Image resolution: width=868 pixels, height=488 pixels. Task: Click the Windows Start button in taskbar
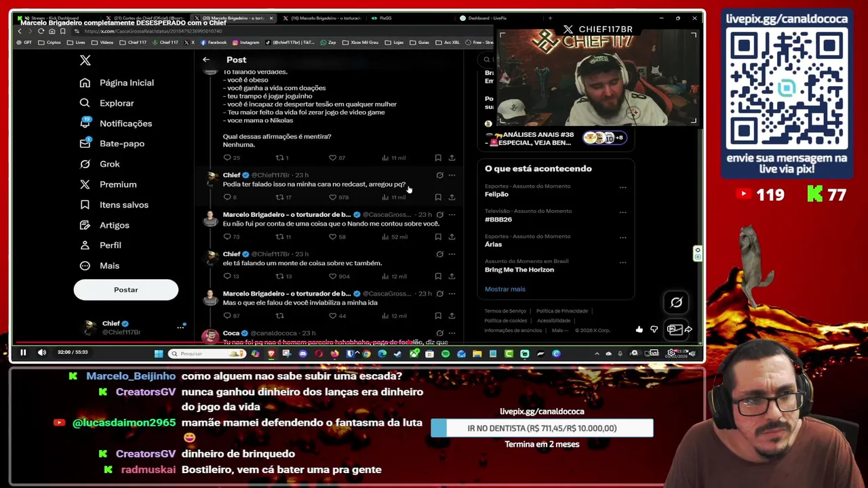pyautogui.click(x=159, y=353)
